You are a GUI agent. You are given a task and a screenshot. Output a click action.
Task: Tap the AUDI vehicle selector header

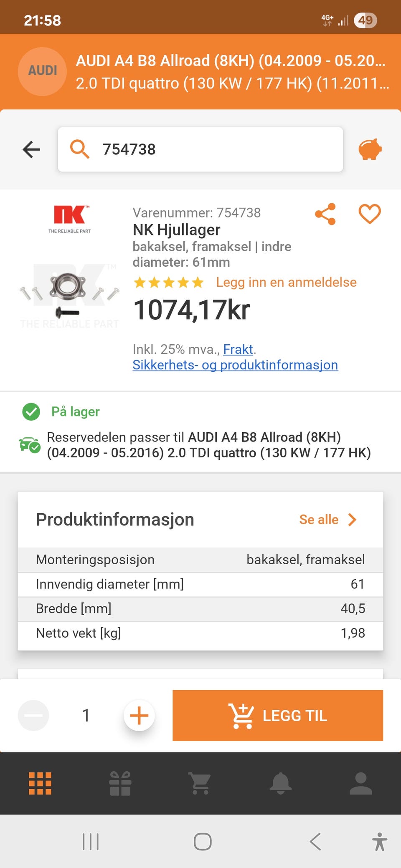coord(200,72)
